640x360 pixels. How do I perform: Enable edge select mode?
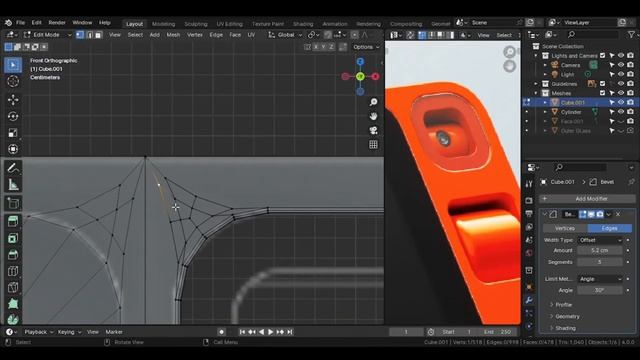[89, 35]
